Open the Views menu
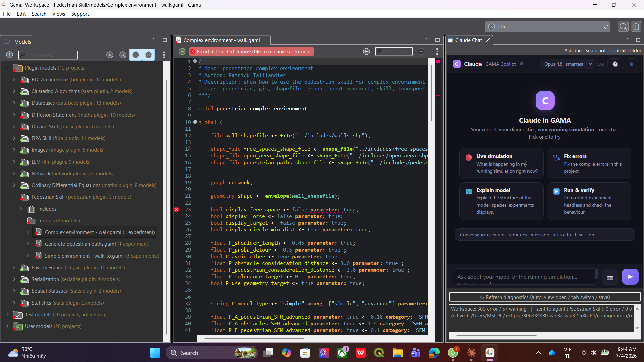This screenshot has height=362, width=644. (x=59, y=14)
